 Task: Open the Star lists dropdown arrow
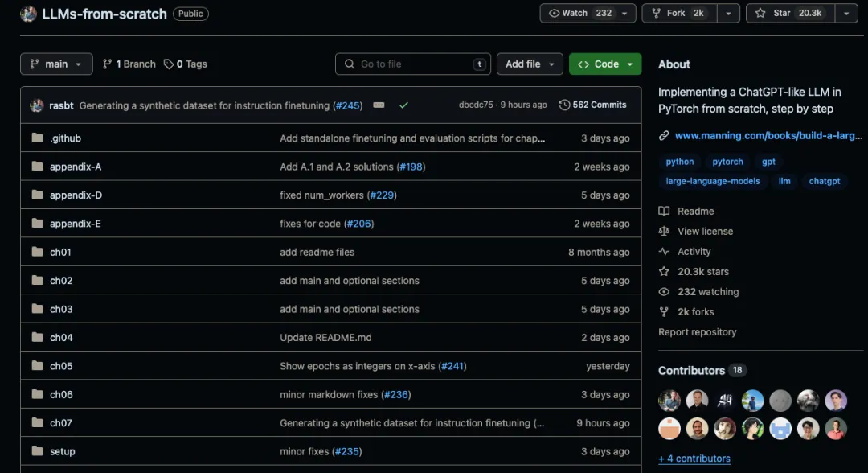pyautogui.click(x=846, y=13)
